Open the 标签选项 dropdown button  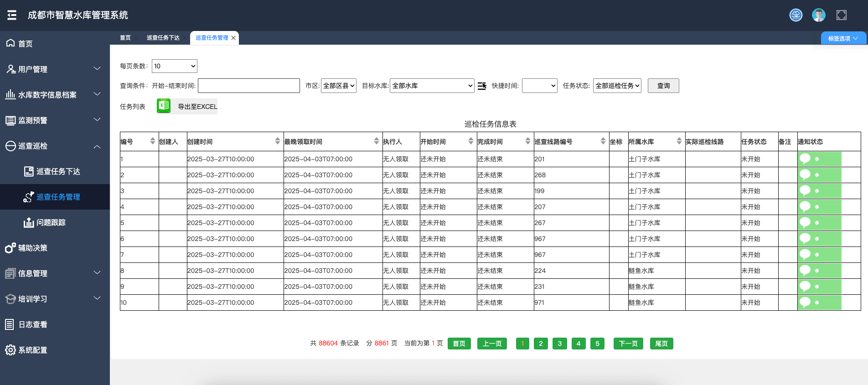[843, 38]
